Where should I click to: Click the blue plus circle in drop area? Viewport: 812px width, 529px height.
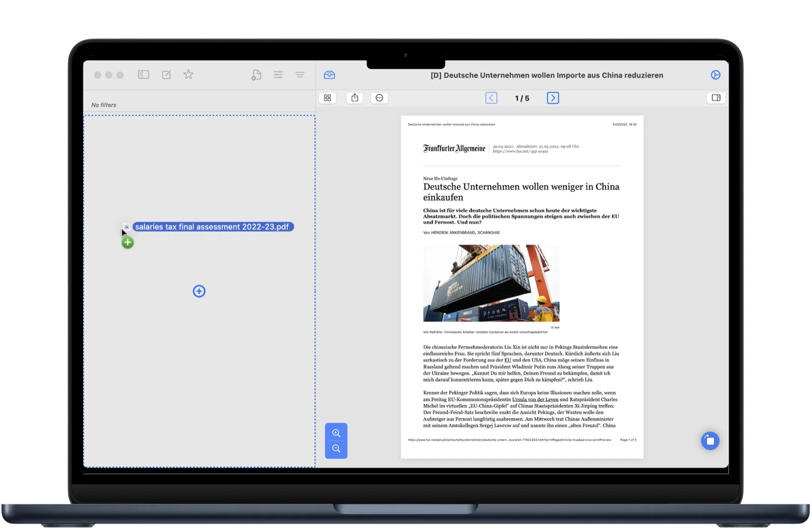(x=199, y=291)
